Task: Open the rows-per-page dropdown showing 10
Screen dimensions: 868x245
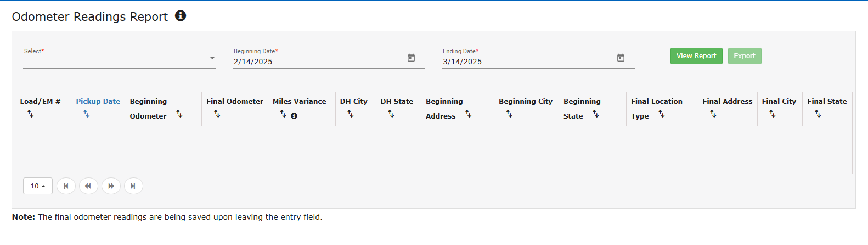Action: pyautogui.click(x=38, y=186)
